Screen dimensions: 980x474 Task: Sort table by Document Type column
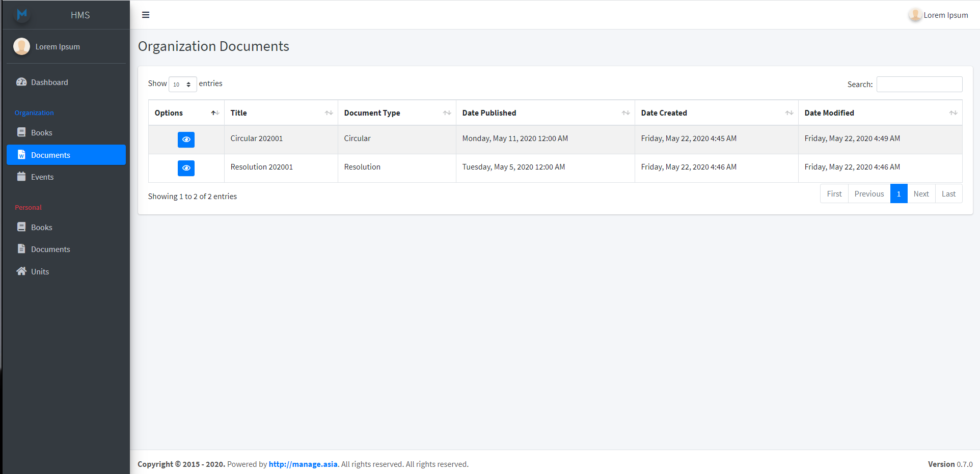397,113
